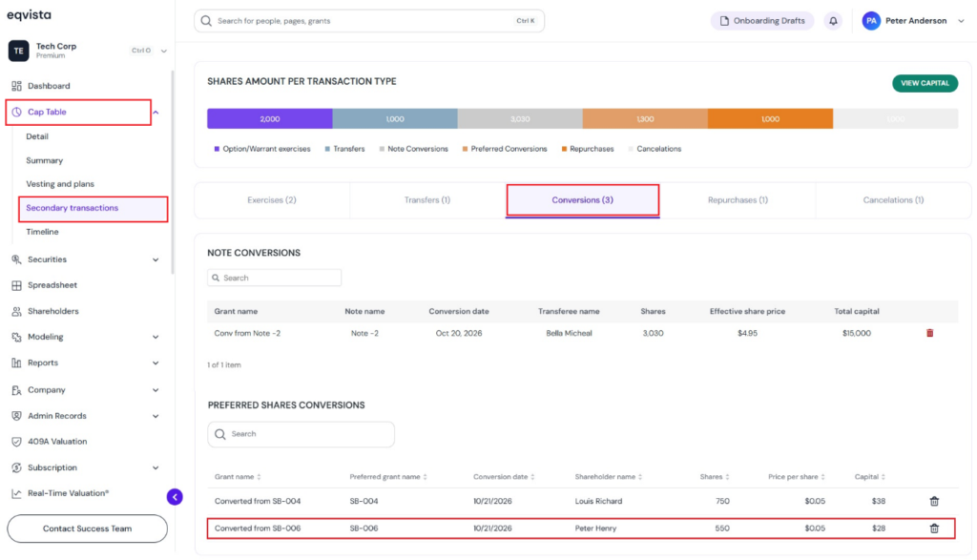The width and height of the screenshot is (977, 560).
Task: Click the Louis Richard shareholder cell
Action: pos(598,502)
